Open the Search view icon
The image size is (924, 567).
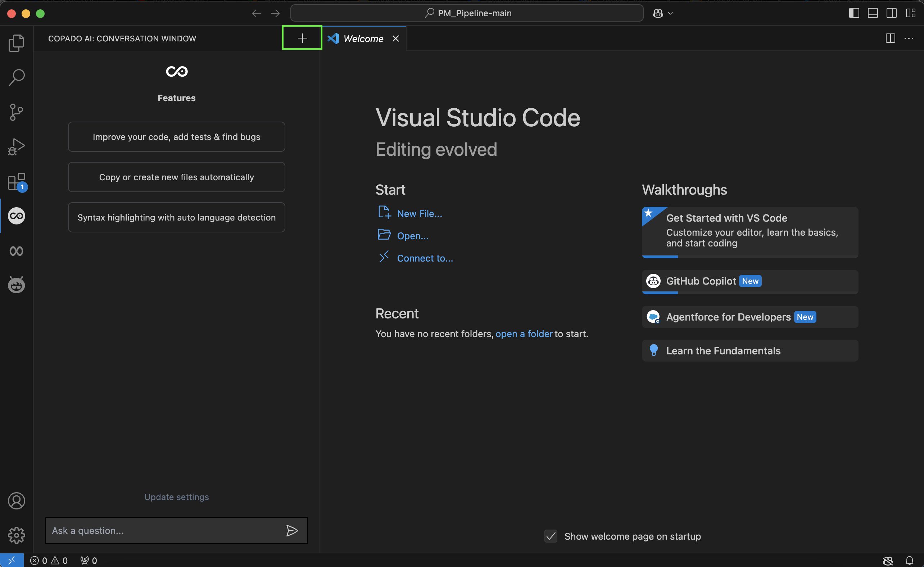pyautogui.click(x=16, y=77)
